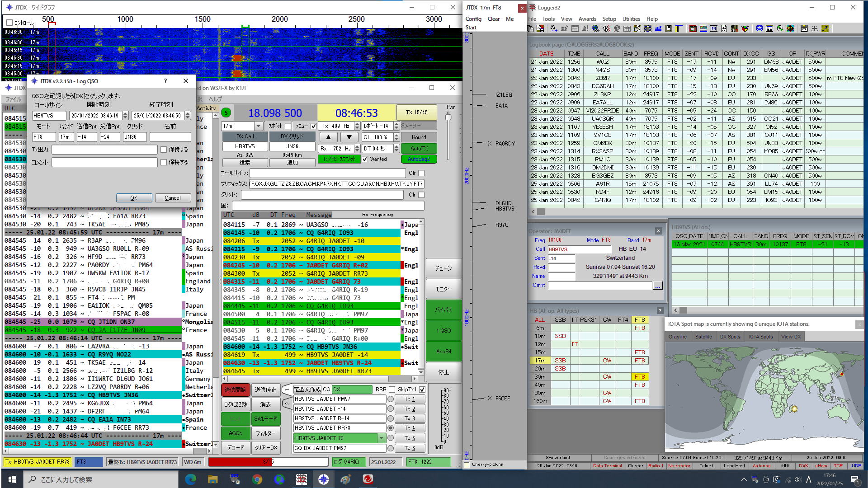Click the DT 0.4 秒 spinner arrows
The height and width of the screenshot is (488, 868).
click(x=396, y=148)
